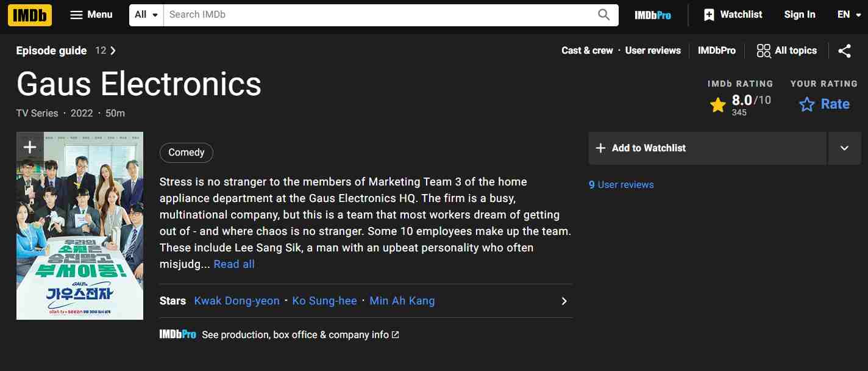Open User reviews in the top links
868x371 pixels.
tap(653, 51)
